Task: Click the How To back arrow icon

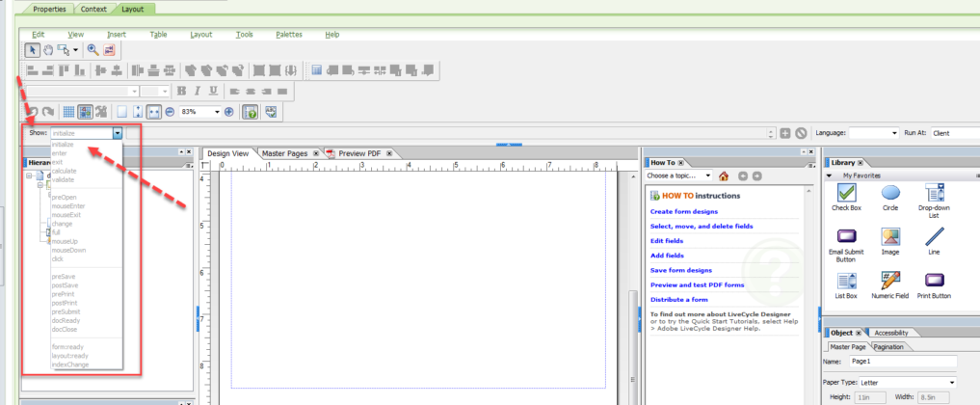Action: click(x=743, y=176)
